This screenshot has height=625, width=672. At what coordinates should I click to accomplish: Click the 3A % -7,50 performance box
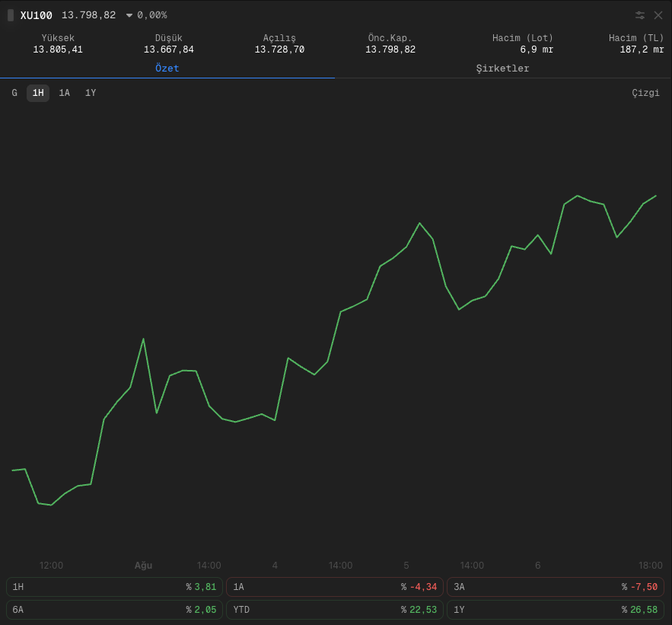coord(556,587)
